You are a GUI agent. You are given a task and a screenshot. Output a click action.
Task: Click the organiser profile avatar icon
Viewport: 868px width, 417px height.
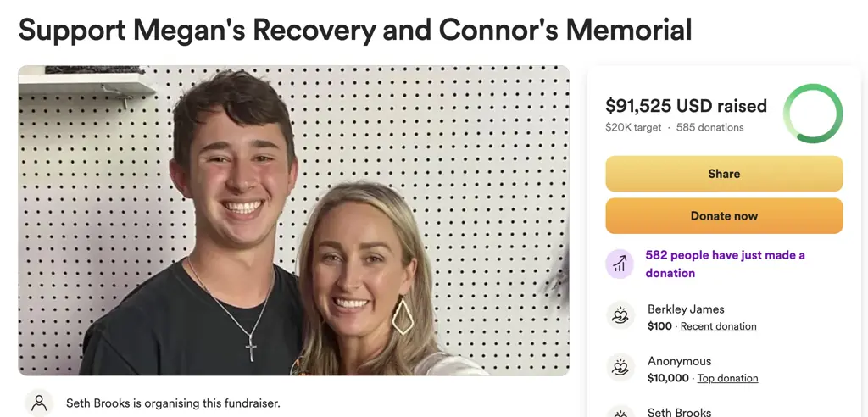coord(39,403)
